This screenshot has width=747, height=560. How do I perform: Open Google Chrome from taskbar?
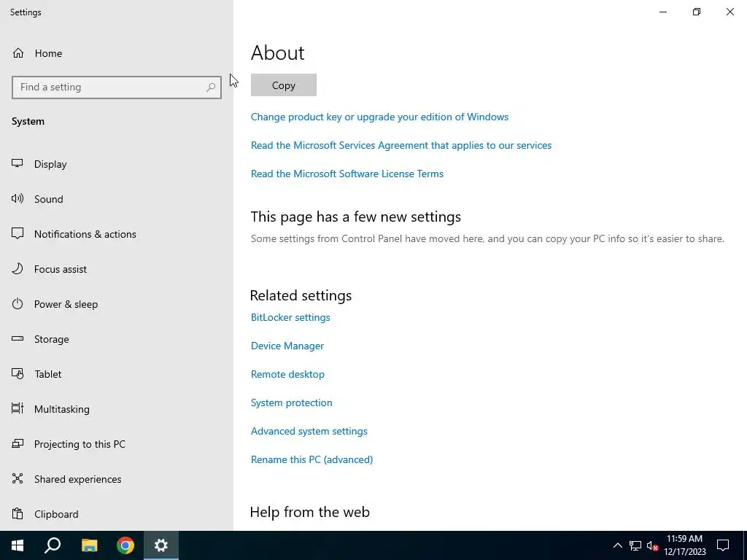point(125,545)
